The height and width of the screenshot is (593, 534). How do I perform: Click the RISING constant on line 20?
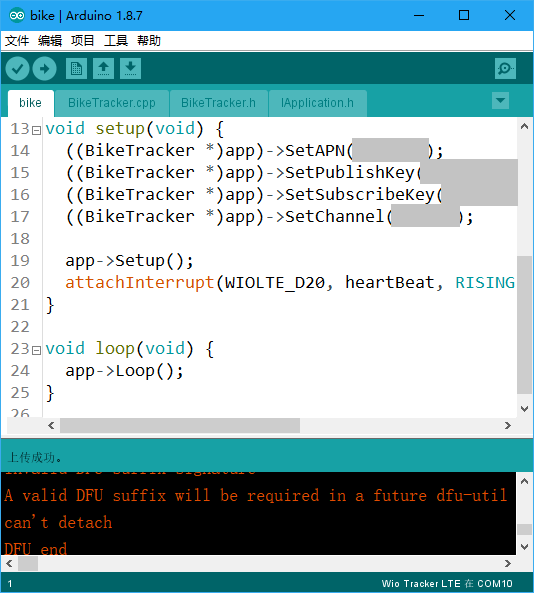click(x=485, y=283)
